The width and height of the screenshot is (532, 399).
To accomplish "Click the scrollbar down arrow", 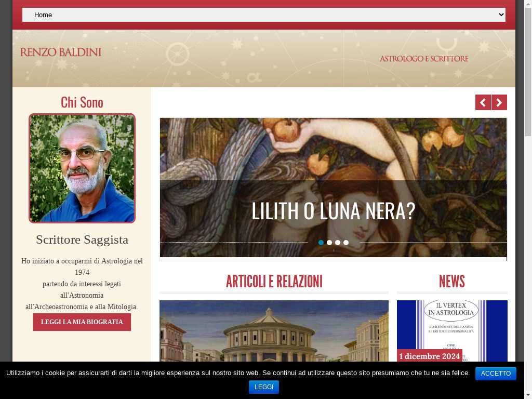I will [528, 395].
